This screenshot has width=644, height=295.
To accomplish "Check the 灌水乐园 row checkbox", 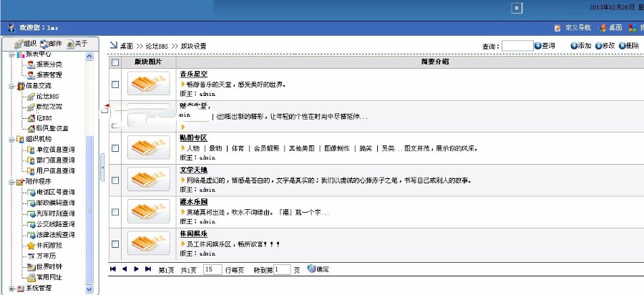I will (x=115, y=212).
